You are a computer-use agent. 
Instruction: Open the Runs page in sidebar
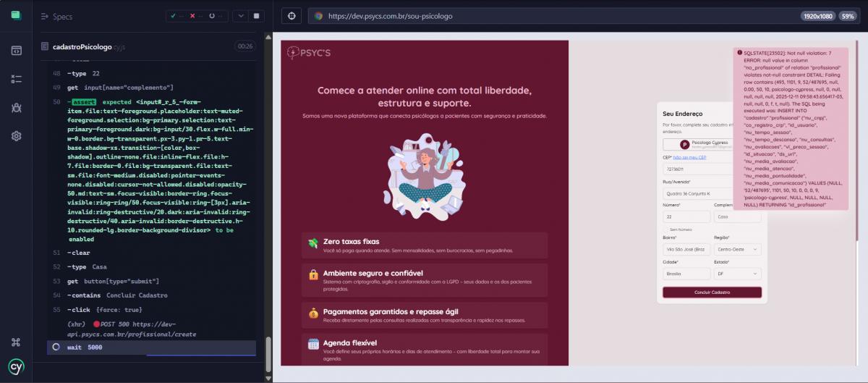[16, 78]
